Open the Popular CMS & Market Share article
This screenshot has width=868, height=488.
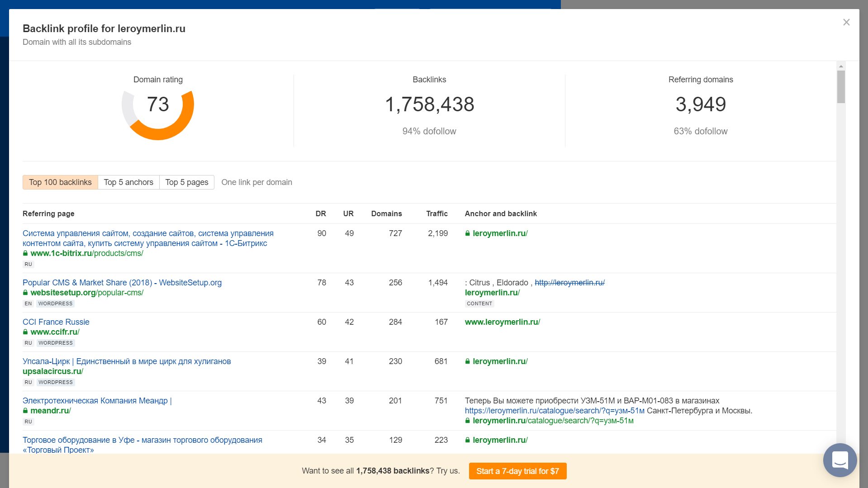point(122,283)
